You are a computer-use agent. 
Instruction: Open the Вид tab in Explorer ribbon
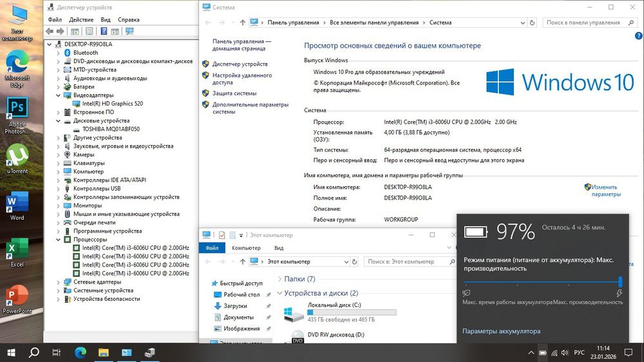tap(279, 248)
